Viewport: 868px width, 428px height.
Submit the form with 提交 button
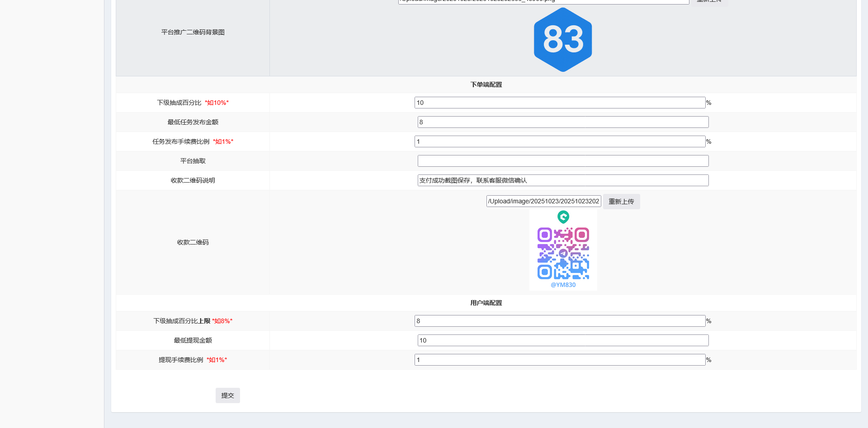point(227,395)
